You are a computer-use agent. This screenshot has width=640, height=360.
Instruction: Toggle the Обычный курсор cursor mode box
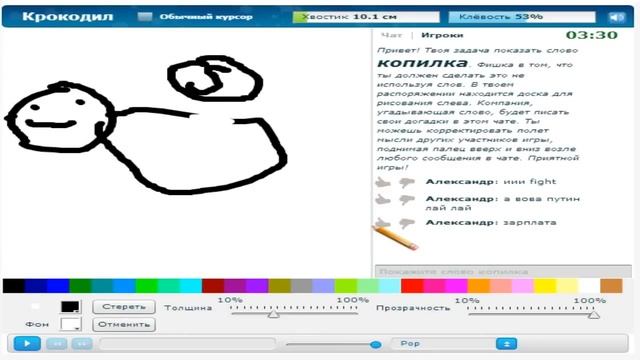point(144,16)
